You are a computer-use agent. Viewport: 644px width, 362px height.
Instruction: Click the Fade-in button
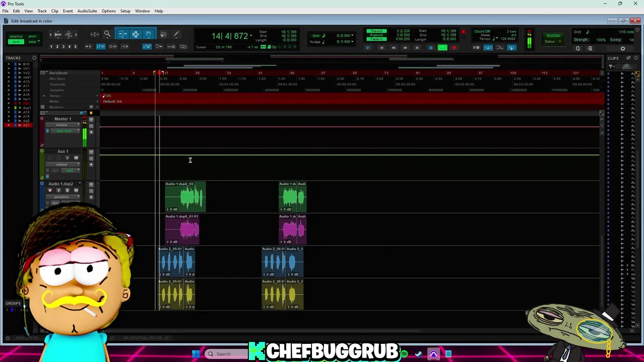376,39
